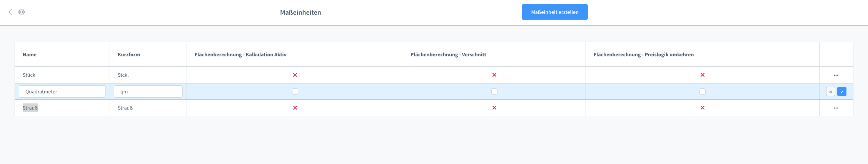The width and height of the screenshot is (868, 164).
Task: Click the Name column header
Action: pos(30,54)
